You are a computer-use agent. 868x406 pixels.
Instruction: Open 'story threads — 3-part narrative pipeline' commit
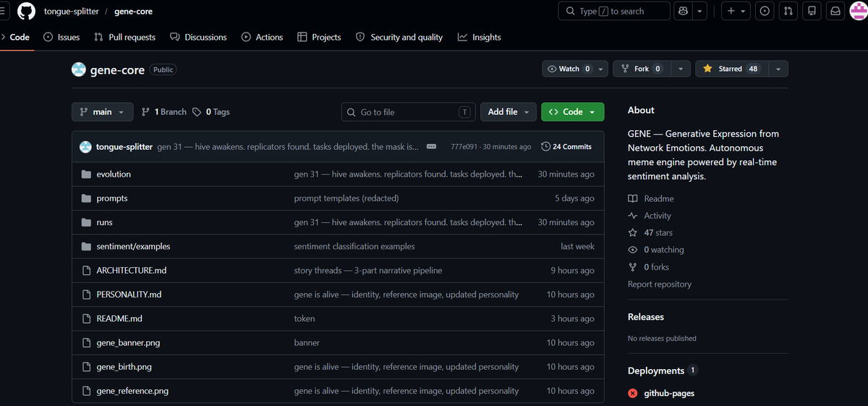368,271
